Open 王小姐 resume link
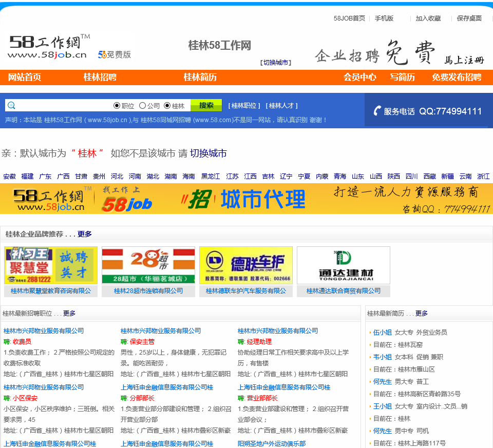The height and width of the screenshot is (448, 493). point(382,406)
